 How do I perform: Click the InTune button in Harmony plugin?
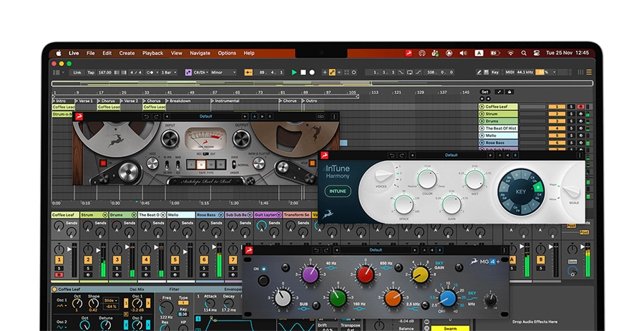coord(338,191)
